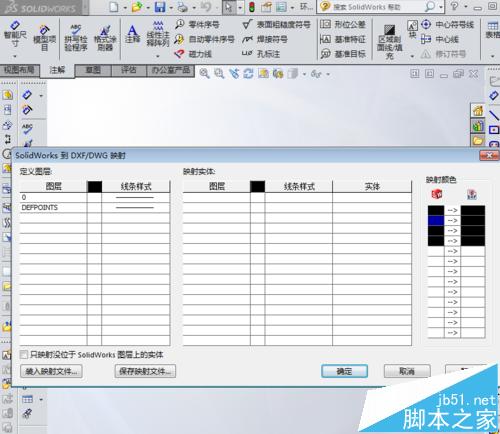
Task: Expand the Save dropdown arrow
Action: pyautogui.click(x=171, y=7)
